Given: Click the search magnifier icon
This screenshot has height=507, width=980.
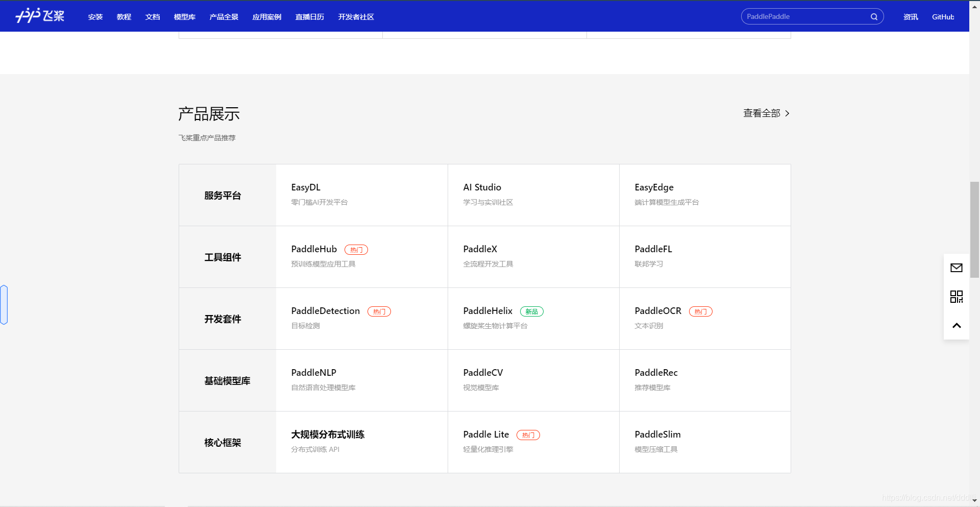Looking at the screenshot, I should click(x=874, y=17).
